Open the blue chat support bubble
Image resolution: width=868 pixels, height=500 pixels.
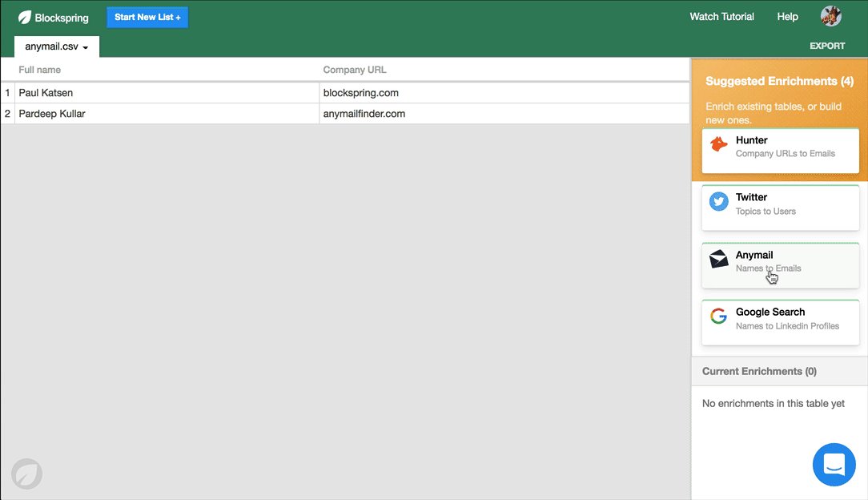pos(834,465)
